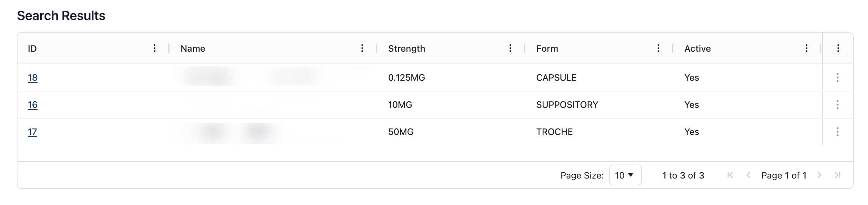Sort by the Strength column header
Viewport: 868px width, 205px height.
[x=407, y=48]
